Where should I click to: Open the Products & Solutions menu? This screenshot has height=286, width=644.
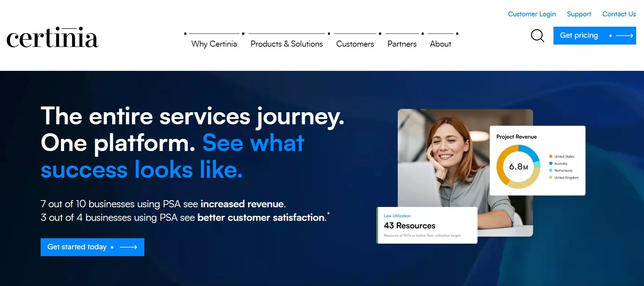click(287, 44)
